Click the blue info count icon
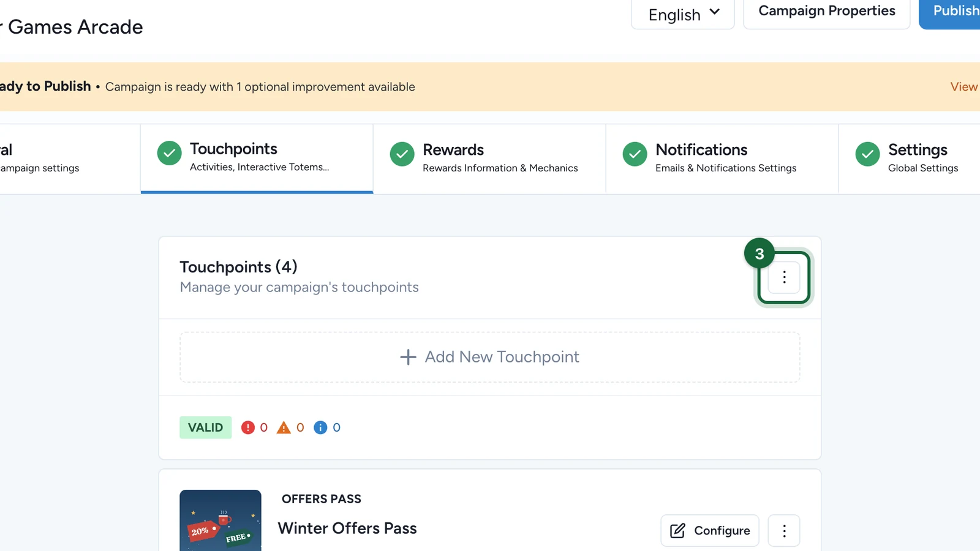The height and width of the screenshot is (551, 980). 320,427
